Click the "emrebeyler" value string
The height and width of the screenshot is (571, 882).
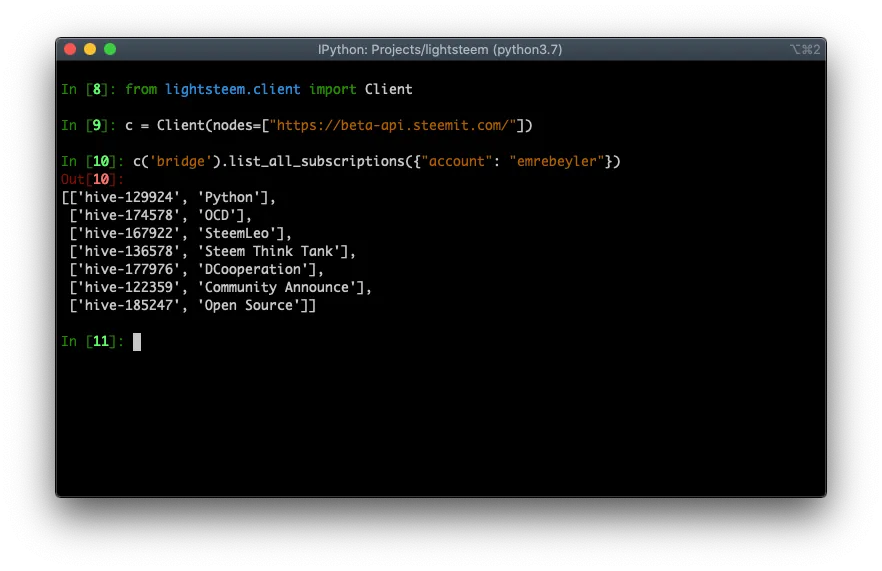pyautogui.click(x=556, y=161)
